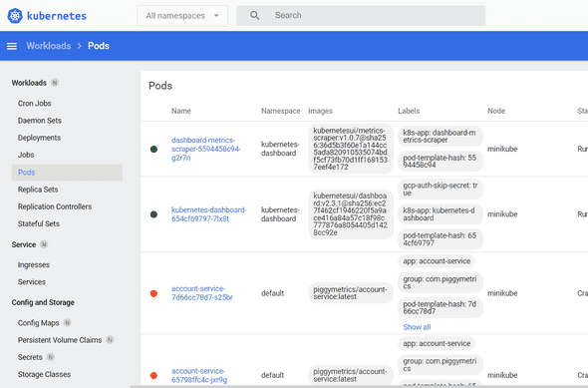
Task: Open Replica Sets from sidebar
Action: tap(38, 190)
